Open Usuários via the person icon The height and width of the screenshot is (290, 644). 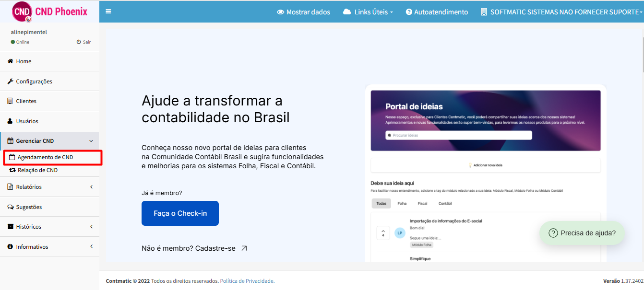(10, 121)
